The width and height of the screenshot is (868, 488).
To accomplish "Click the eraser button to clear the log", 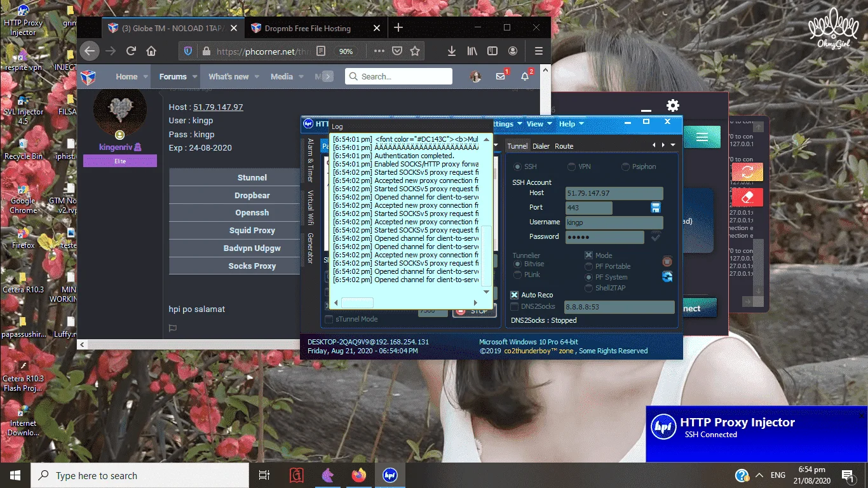I will click(747, 196).
